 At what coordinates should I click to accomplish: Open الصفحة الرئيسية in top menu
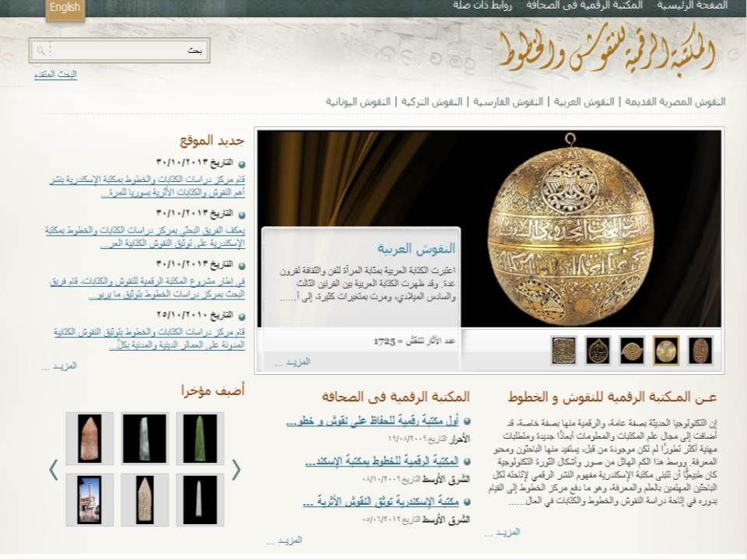[692, 5]
